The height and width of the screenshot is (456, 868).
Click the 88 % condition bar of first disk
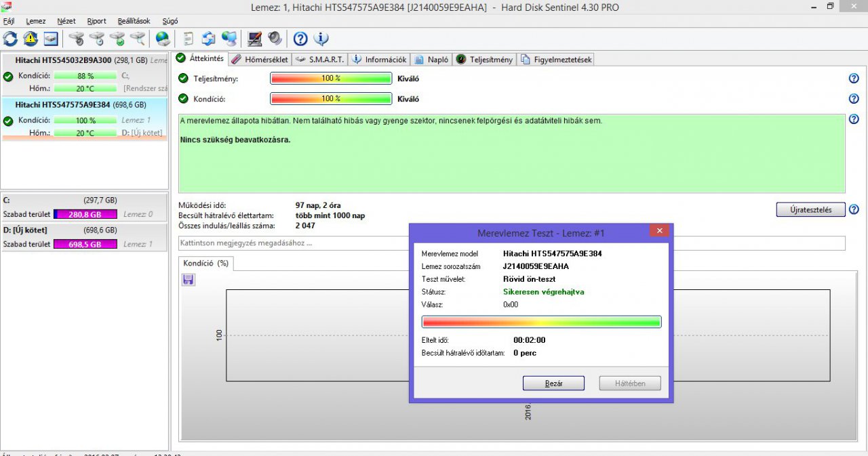tap(85, 76)
